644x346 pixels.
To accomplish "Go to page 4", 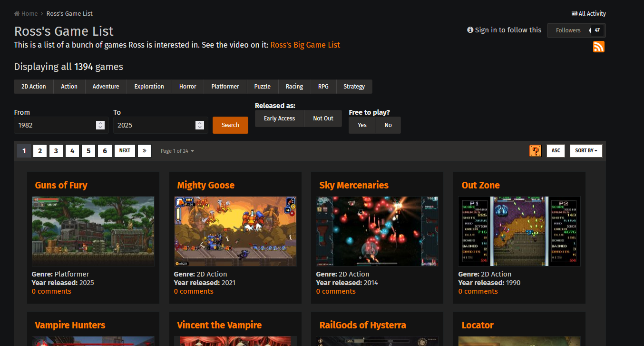I will point(72,151).
